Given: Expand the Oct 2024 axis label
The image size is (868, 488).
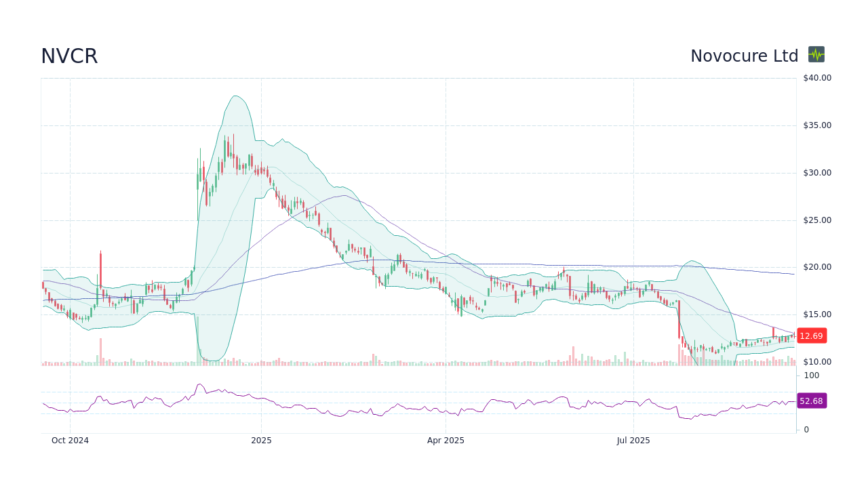Looking at the screenshot, I should (70, 441).
